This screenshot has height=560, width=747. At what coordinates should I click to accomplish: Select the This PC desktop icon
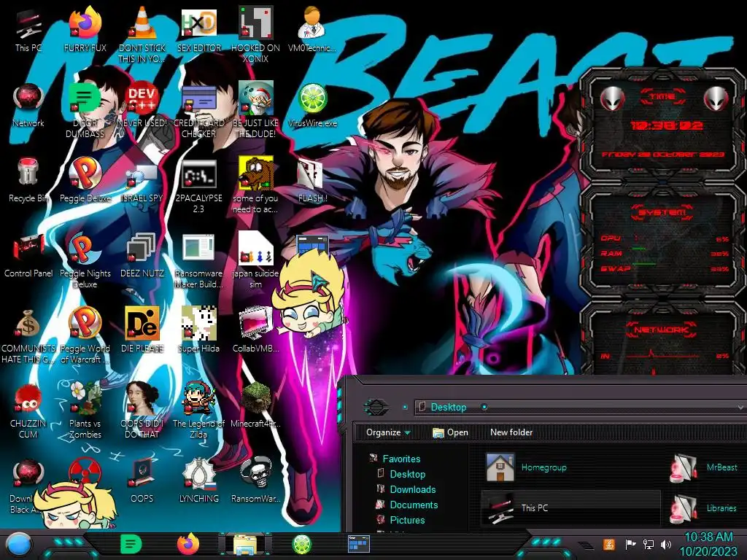(x=28, y=31)
